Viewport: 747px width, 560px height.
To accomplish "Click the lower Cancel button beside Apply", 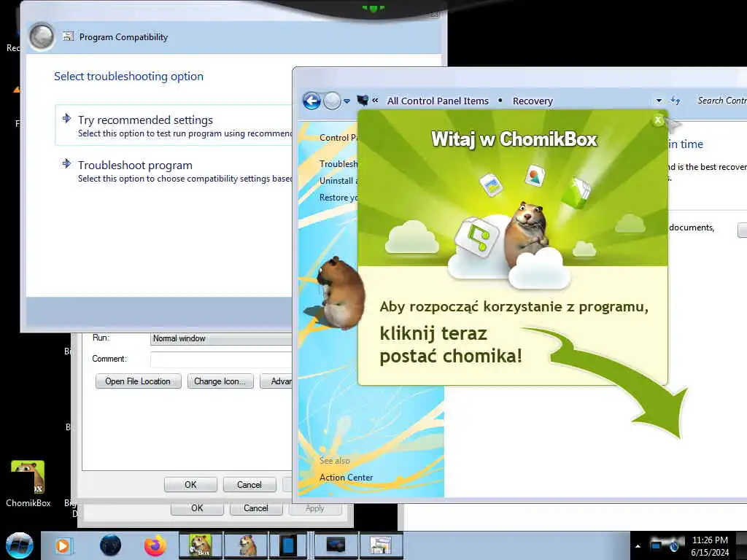I will [x=256, y=508].
